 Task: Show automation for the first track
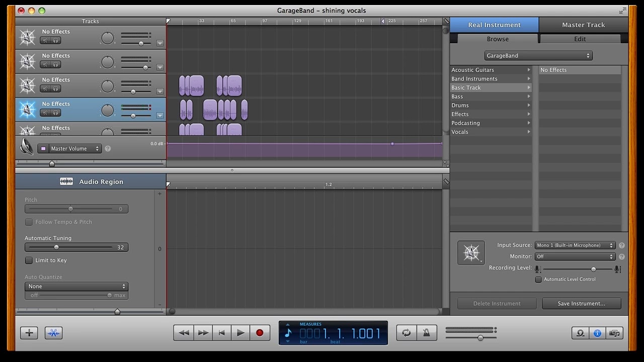click(x=160, y=43)
